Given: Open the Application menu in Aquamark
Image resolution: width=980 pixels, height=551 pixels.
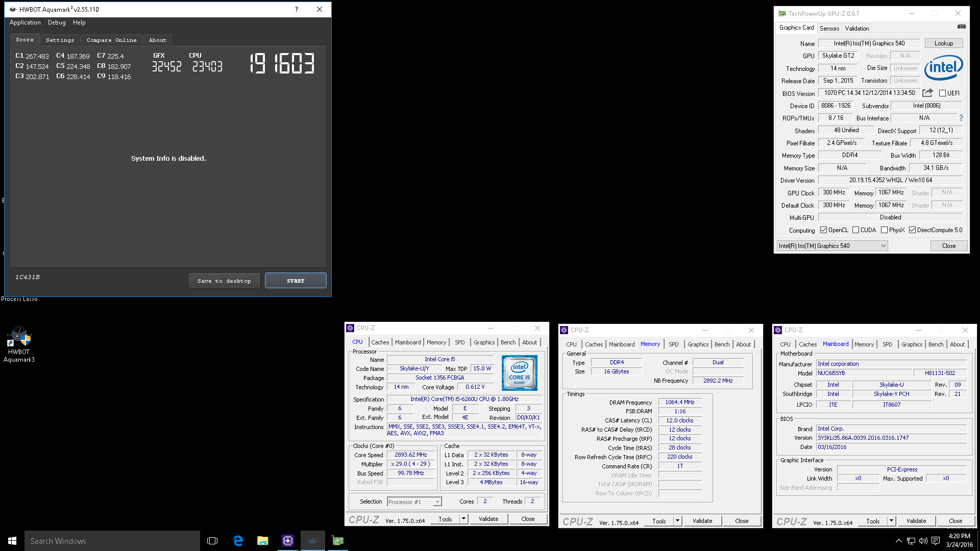Looking at the screenshot, I should pyautogui.click(x=25, y=22).
